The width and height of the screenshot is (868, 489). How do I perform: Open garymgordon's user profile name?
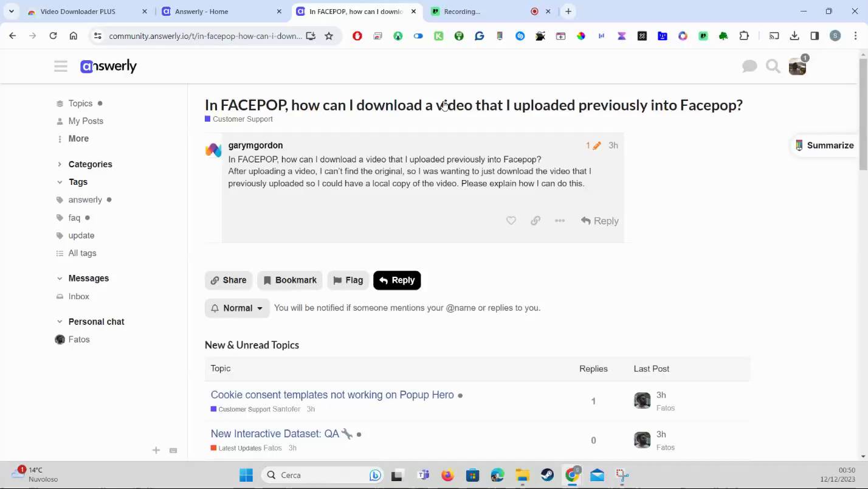pos(255,145)
